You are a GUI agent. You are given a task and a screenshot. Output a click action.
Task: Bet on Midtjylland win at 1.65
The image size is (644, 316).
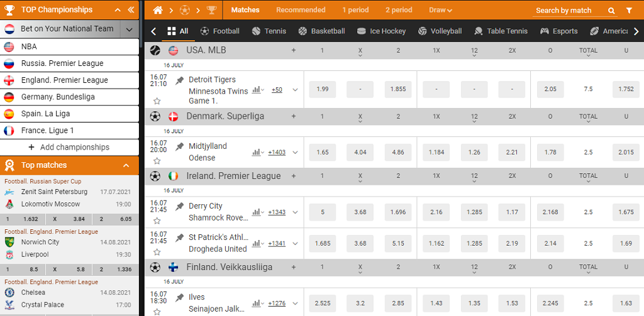[323, 152]
